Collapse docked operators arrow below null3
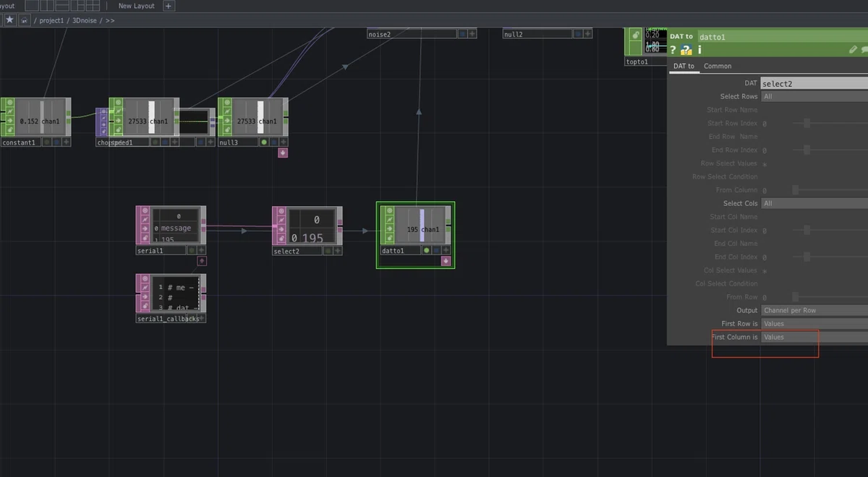Image resolution: width=868 pixels, height=477 pixels. (x=283, y=152)
